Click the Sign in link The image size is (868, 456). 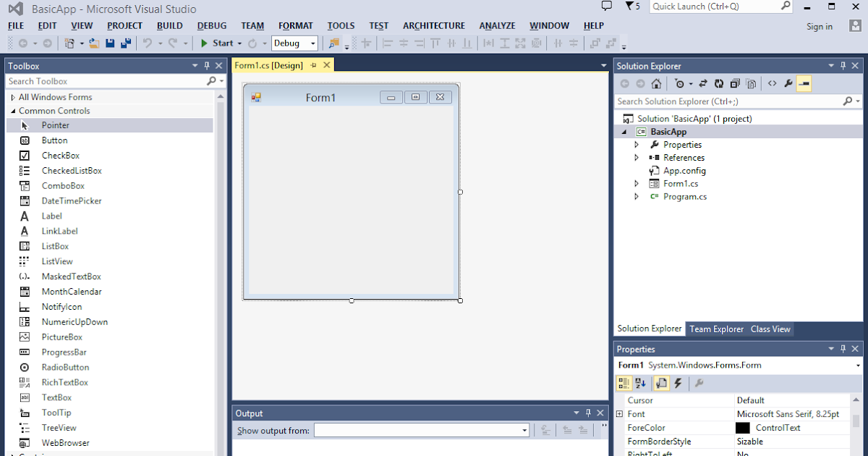tap(819, 26)
